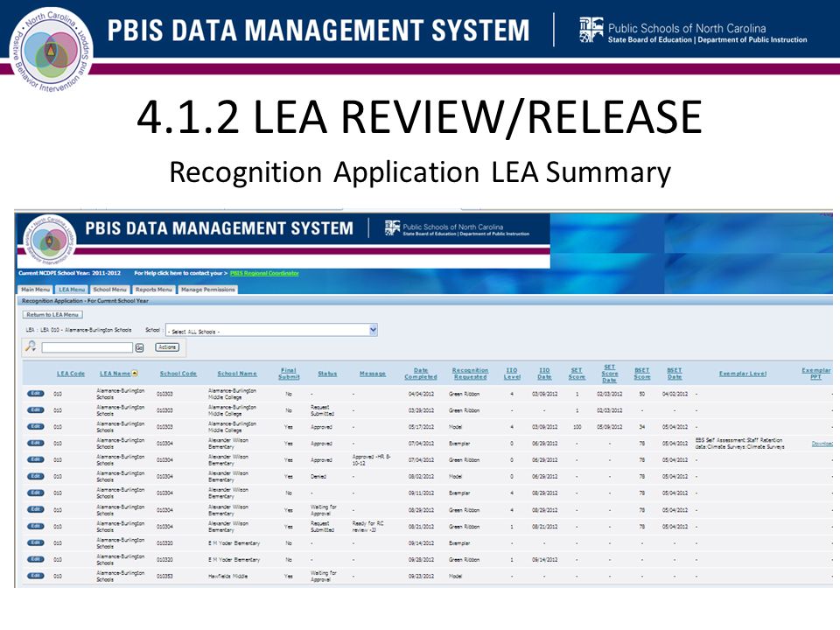Click the school code 010353 cell
840x630 pixels.
pyautogui.click(x=164, y=577)
